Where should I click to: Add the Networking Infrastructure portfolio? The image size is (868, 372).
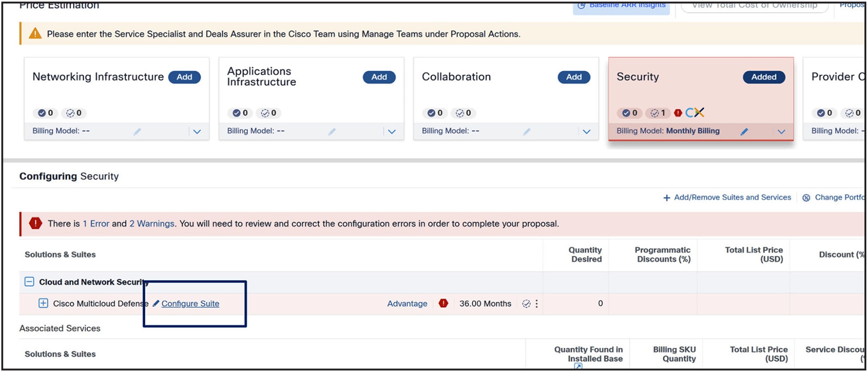(184, 77)
